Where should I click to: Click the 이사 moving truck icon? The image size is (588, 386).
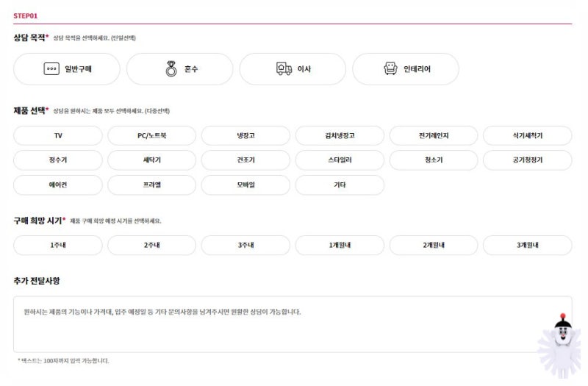pyautogui.click(x=284, y=69)
